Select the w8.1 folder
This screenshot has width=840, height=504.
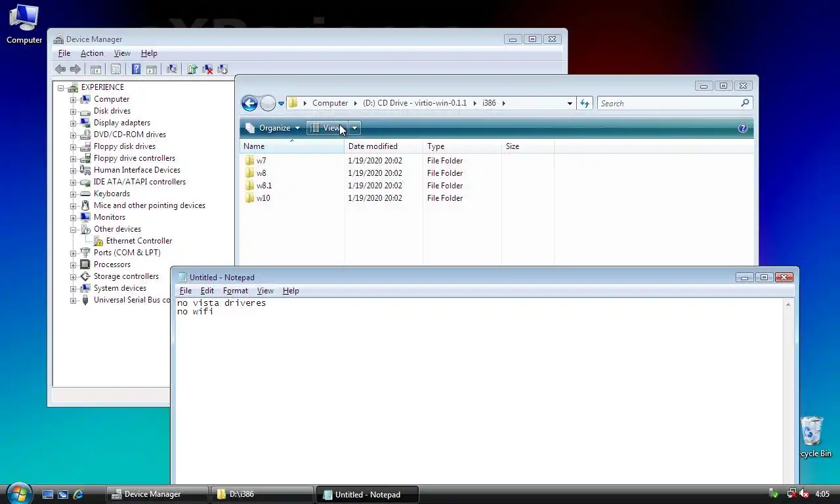tap(258, 186)
